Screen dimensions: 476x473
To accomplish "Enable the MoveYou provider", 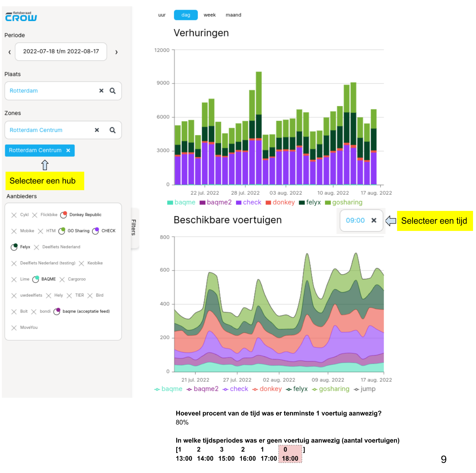I will click(24, 328).
